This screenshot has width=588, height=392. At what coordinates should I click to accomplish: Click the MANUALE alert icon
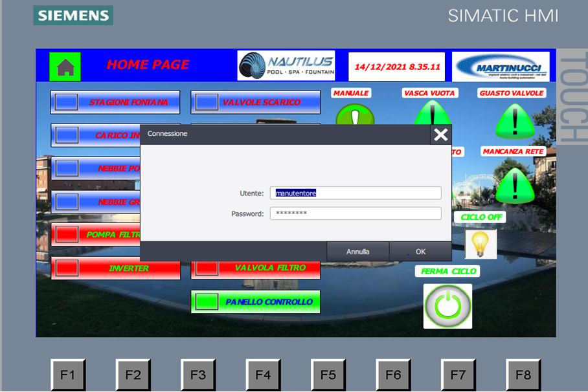[x=355, y=114]
